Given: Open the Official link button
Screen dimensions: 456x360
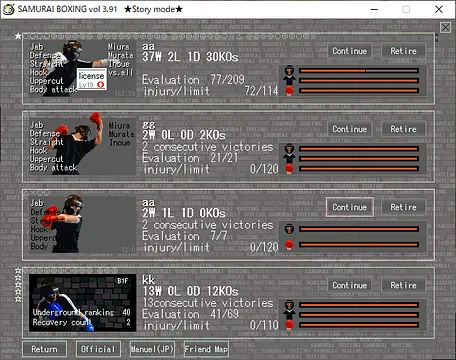Looking at the screenshot, I should pyautogui.click(x=98, y=349).
